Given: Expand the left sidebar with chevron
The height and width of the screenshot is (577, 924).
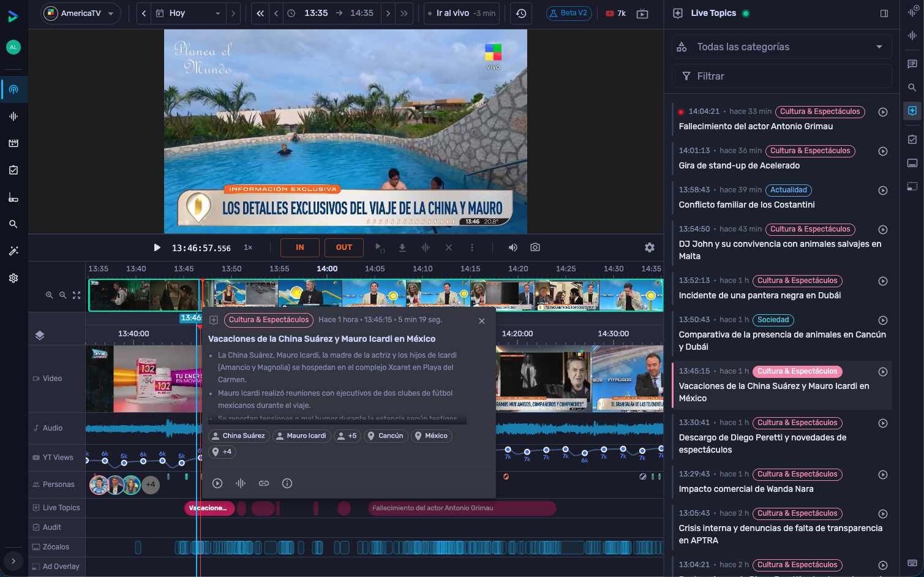Looking at the screenshot, I should click(13, 560).
